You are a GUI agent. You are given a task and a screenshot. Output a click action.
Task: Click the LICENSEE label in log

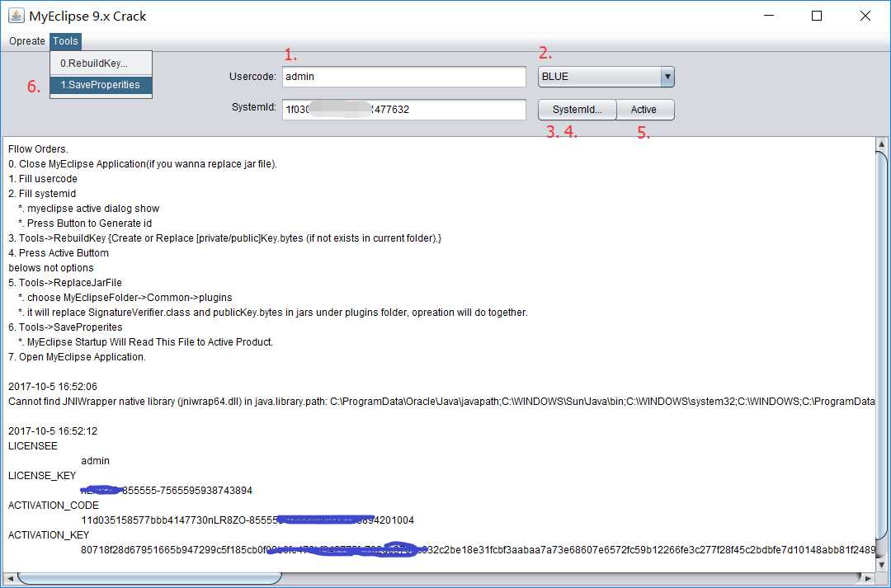point(33,446)
